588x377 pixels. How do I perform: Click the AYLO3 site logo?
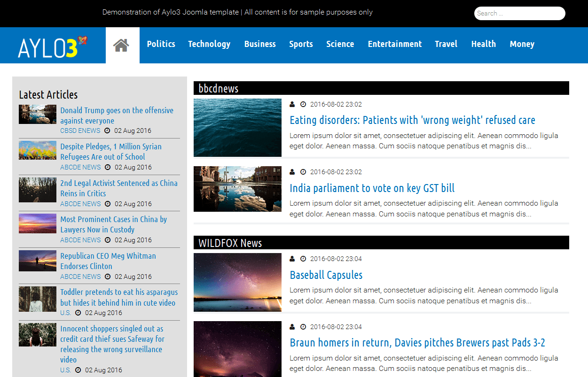point(53,46)
